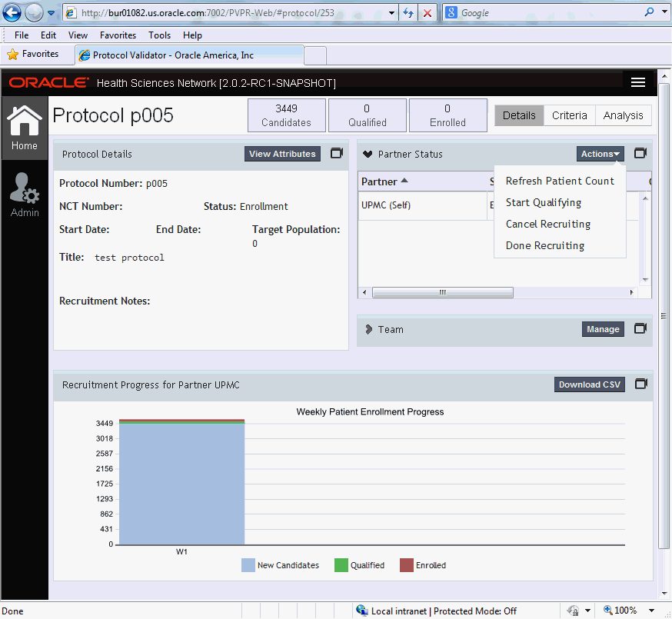
Task: Maximize the Team panel
Action: [x=640, y=328]
